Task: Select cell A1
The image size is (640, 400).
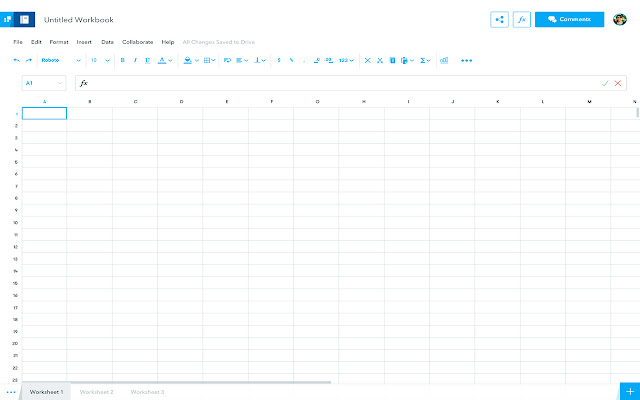Action: point(44,113)
